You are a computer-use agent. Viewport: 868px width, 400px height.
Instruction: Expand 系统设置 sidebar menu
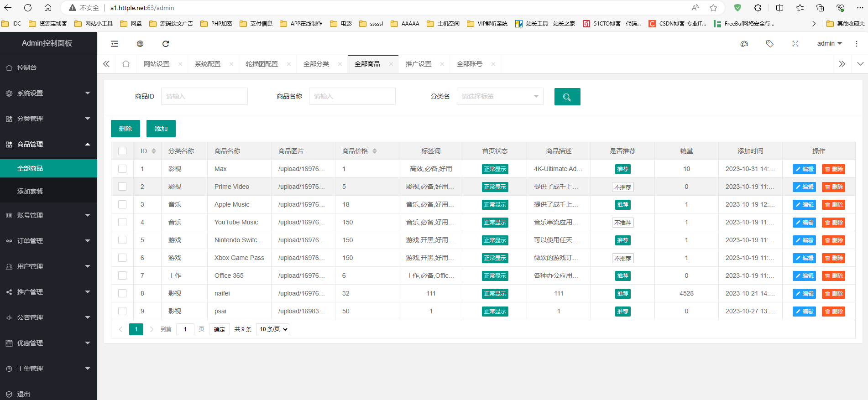pyautogui.click(x=48, y=93)
